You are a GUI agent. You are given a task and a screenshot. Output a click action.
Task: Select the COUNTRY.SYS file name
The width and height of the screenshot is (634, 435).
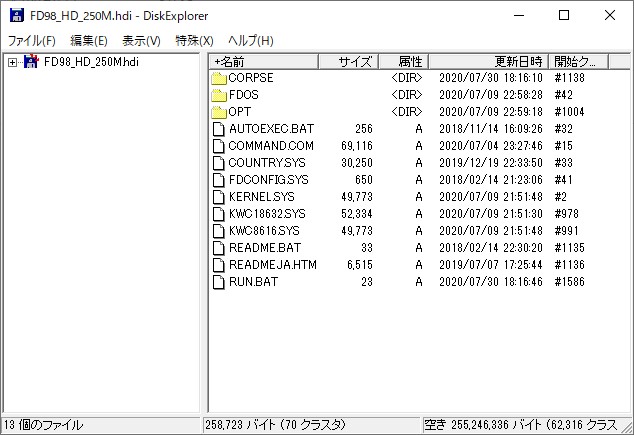click(267, 163)
